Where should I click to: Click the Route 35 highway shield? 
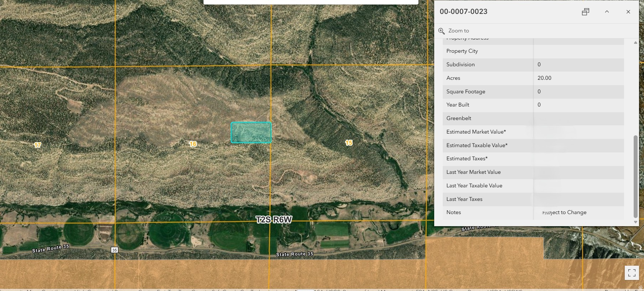point(114,250)
